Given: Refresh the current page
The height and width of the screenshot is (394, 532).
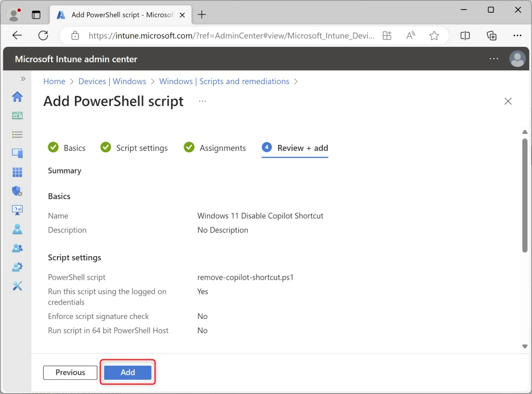Looking at the screenshot, I should click(x=43, y=35).
